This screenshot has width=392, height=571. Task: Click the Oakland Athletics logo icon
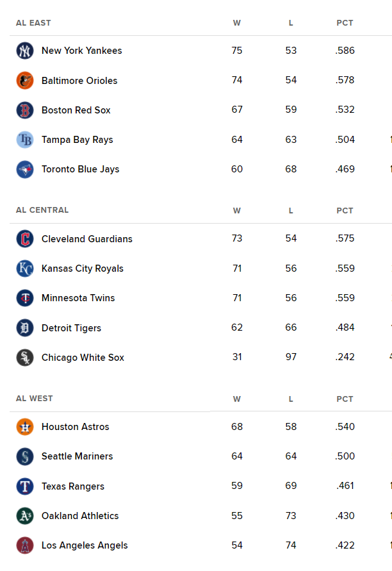(25, 516)
